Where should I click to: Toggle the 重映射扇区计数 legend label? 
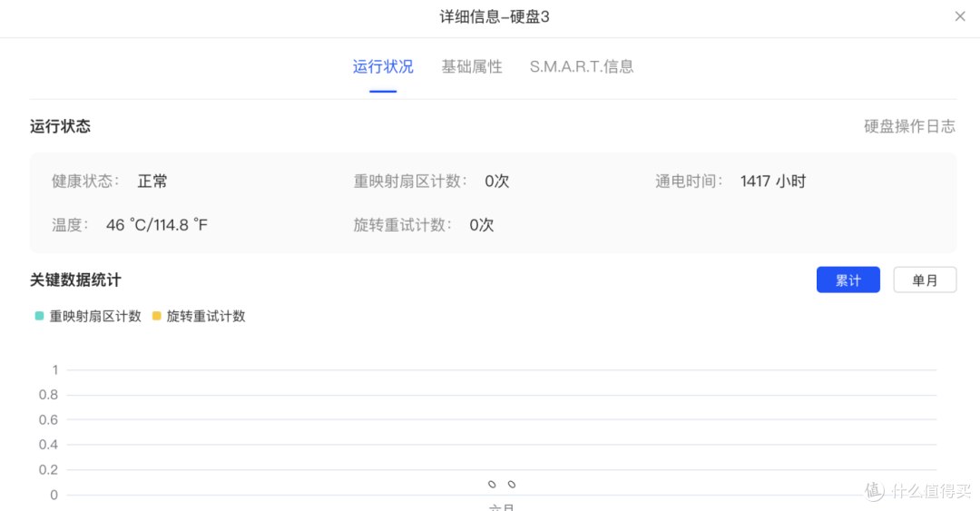point(95,317)
